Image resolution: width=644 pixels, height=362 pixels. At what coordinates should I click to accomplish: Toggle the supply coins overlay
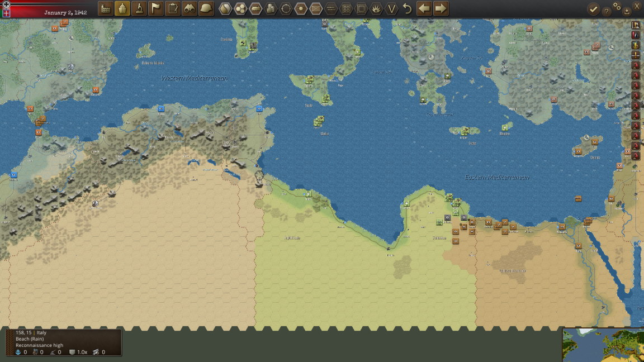(271, 8)
